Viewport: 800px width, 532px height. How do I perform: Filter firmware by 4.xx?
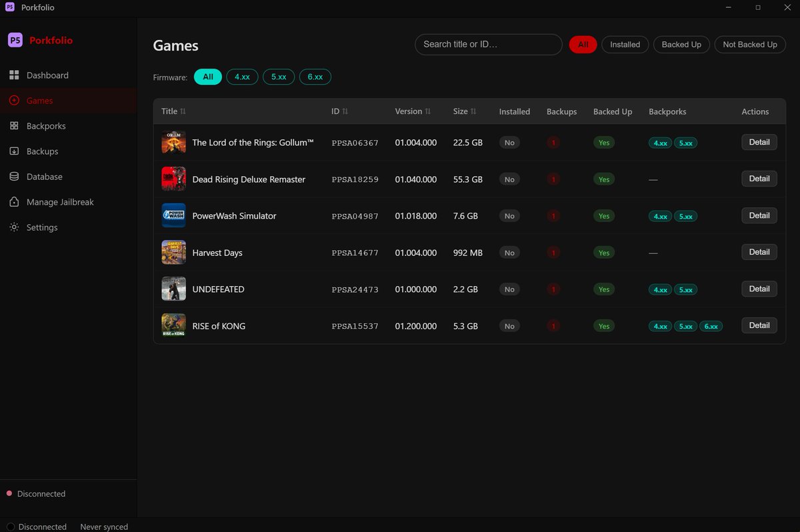(242, 77)
